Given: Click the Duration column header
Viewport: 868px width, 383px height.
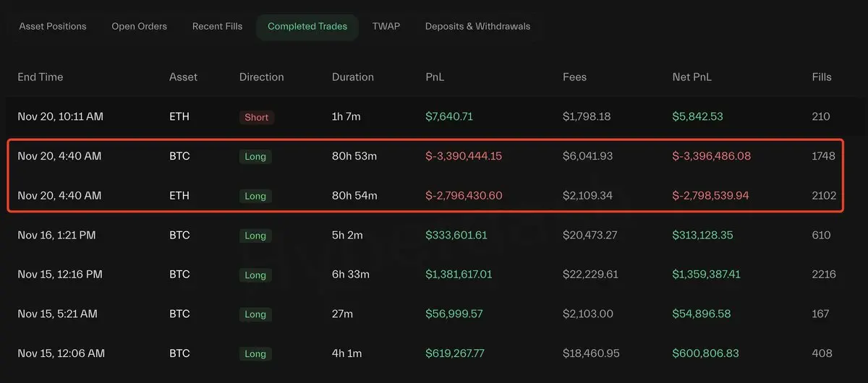Looking at the screenshot, I should click(x=353, y=77).
